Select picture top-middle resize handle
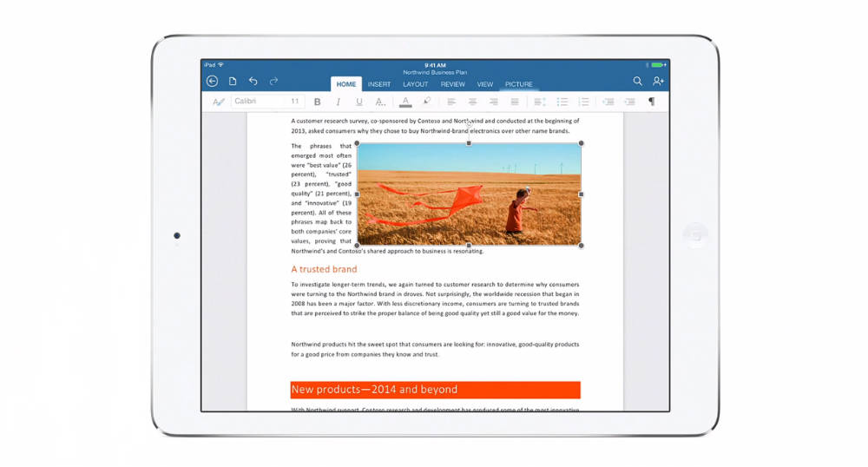The image size is (868, 467). coord(469,143)
